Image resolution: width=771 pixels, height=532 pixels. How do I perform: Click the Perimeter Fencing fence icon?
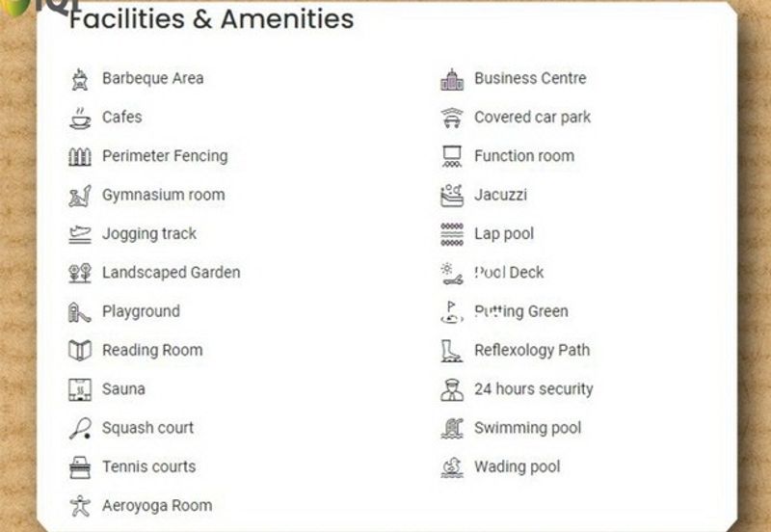(x=80, y=156)
